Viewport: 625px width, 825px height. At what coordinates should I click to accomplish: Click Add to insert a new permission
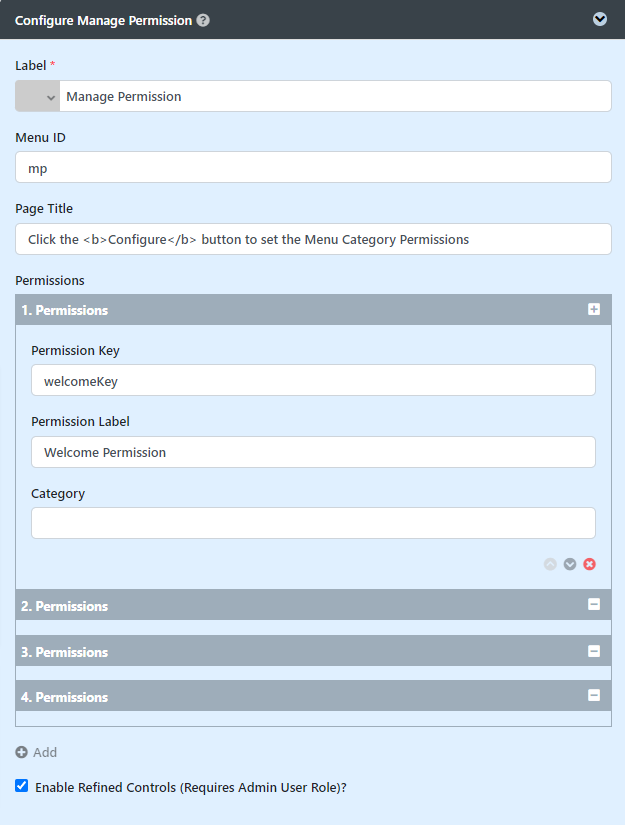37,752
